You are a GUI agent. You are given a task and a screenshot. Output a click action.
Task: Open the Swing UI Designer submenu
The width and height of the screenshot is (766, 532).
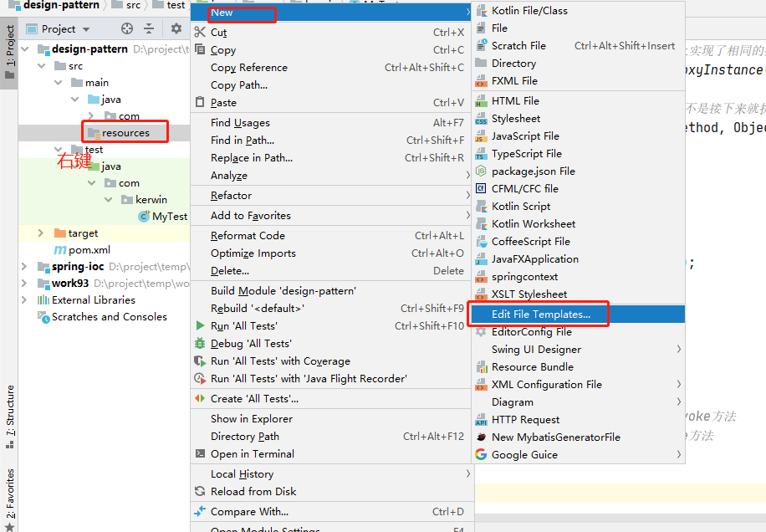tap(579, 350)
